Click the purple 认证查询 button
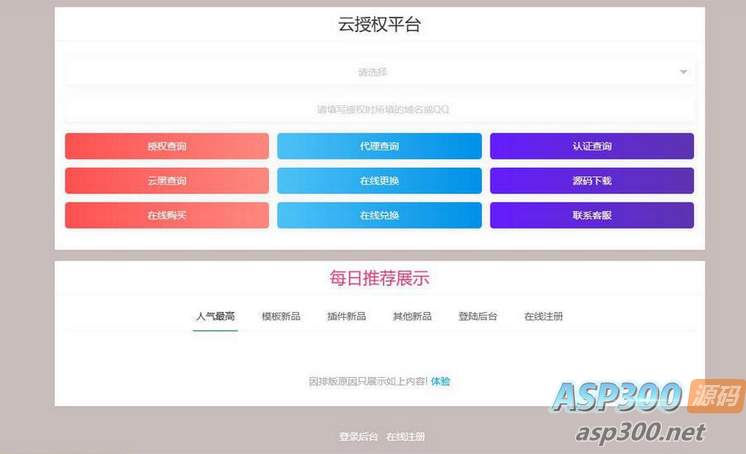The height and width of the screenshot is (454, 746). tap(592, 146)
